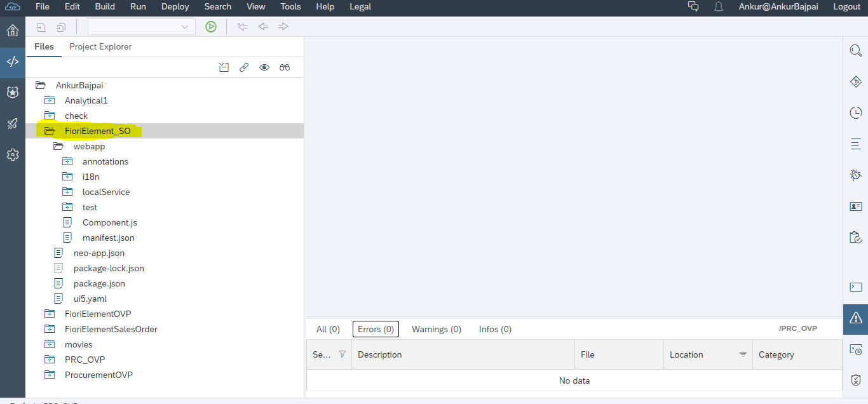Open the Git pane icon on right sidebar

click(855, 82)
